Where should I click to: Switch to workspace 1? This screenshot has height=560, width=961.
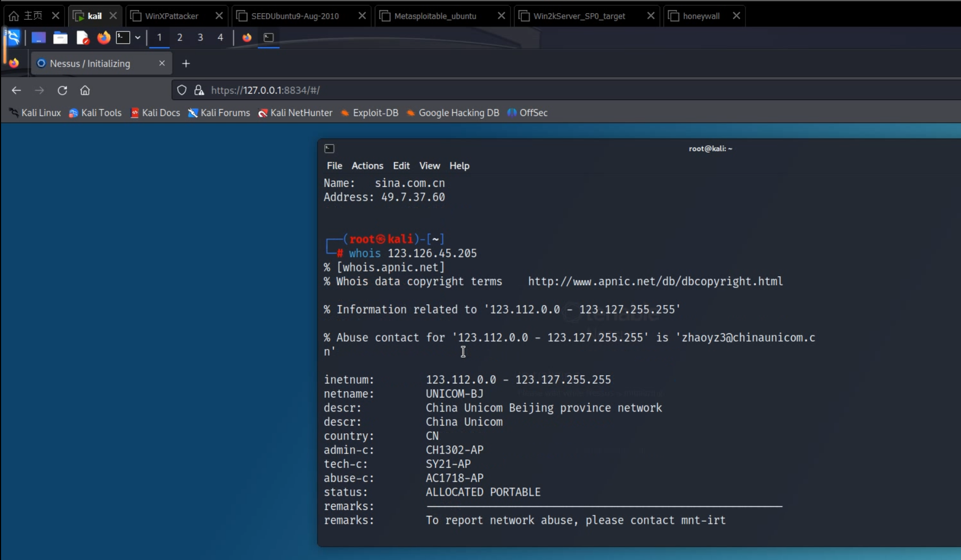pyautogui.click(x=159, y=37)
